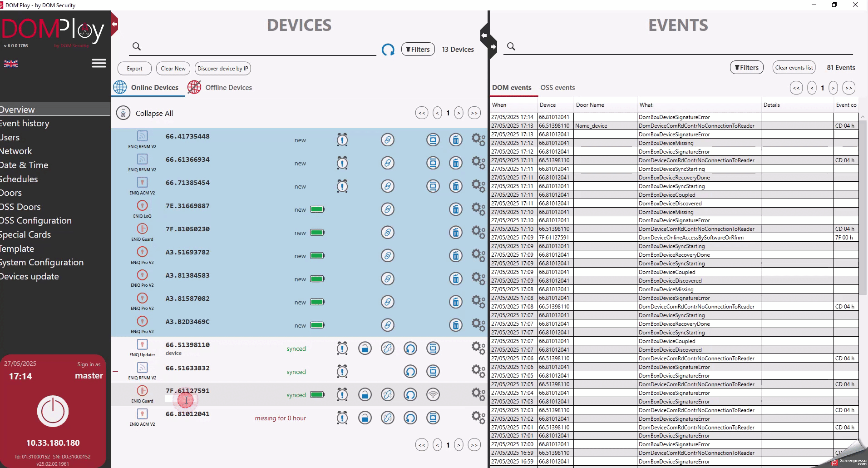Sort events by the When column header

513,105
